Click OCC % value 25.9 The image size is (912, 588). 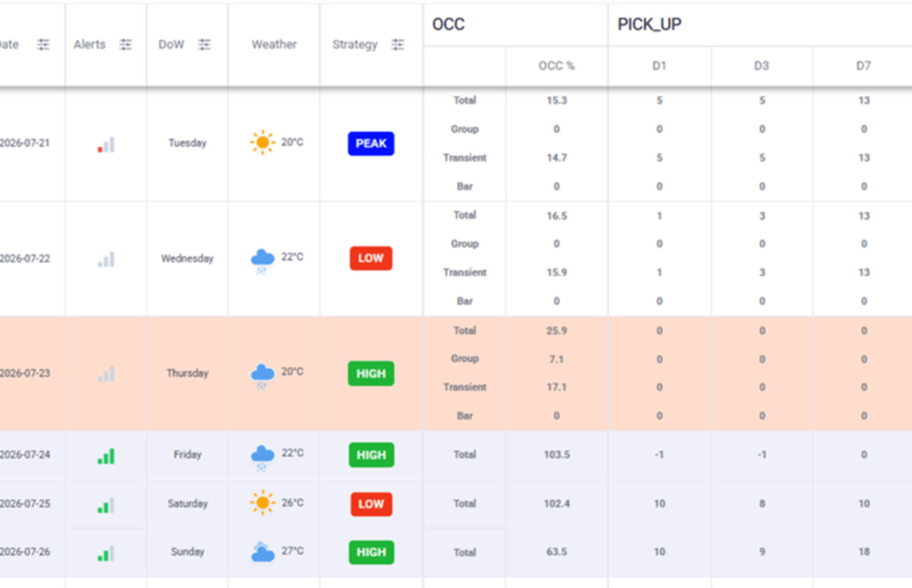(x=557, y=330)
